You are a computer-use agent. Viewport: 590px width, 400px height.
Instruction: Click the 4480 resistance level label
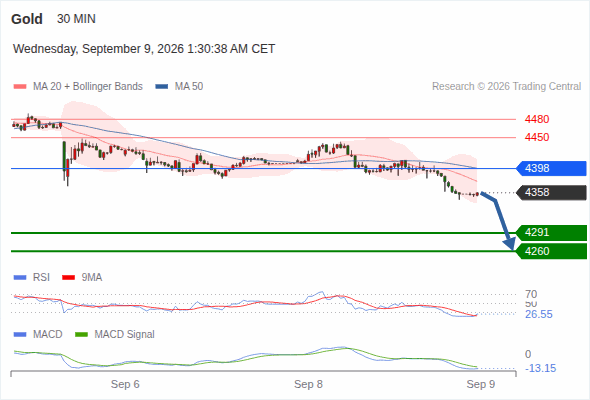pos(537,119)
